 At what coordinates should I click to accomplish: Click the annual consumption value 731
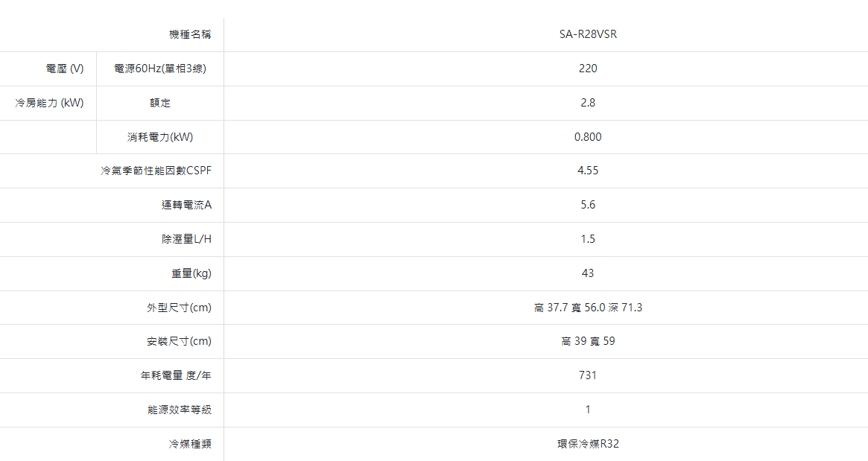click(x=588, y=375)
